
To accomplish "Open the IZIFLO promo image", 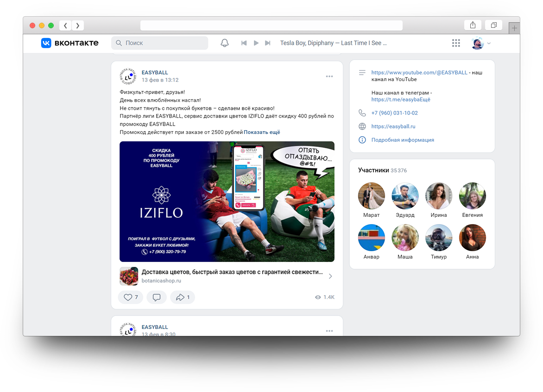I will (x=227, y=202).
